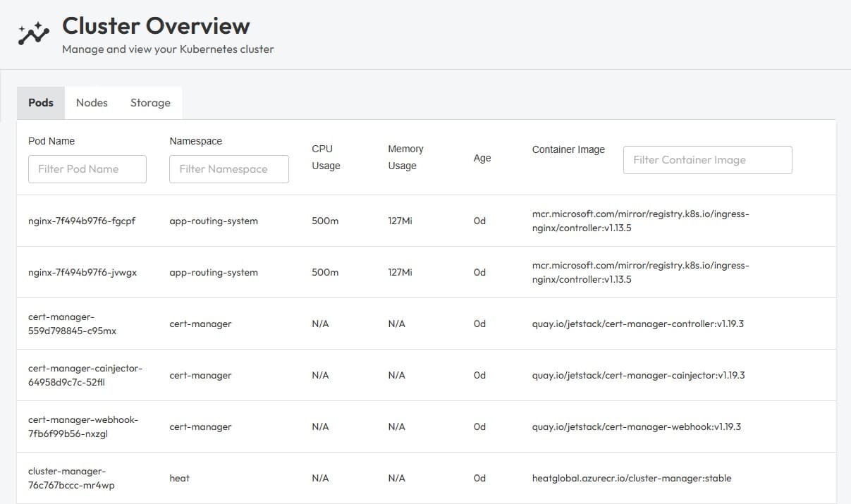The width and height of the screenshot is (851, 504).
Task: Select the cert-manager-559d798845-c95mx pod row
Action: click(73, 324)
